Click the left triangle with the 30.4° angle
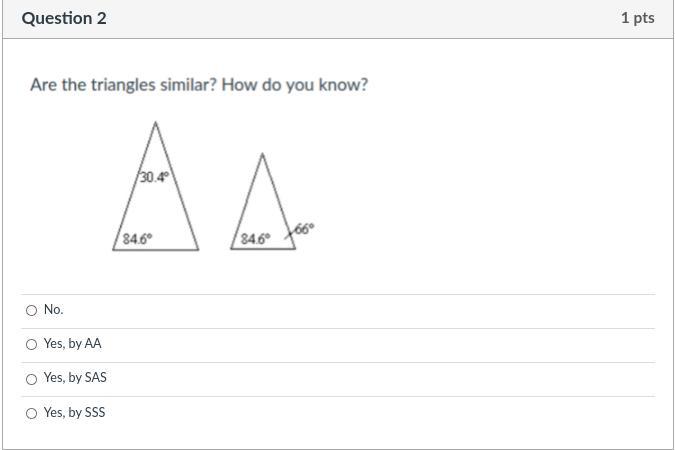The width and height of the screenshot is (675, 450). [x=155, y=205]
